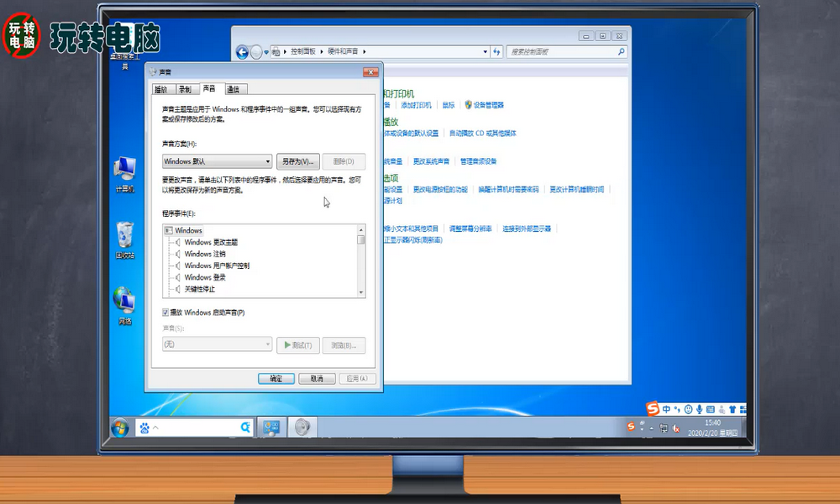
Task: Click the address bar refresh icon
Action: pyautogui.click(x=496, y=52)
